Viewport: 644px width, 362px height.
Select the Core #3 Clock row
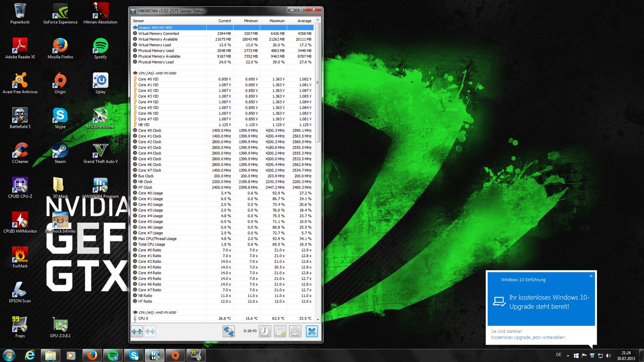tap(222, 148)
